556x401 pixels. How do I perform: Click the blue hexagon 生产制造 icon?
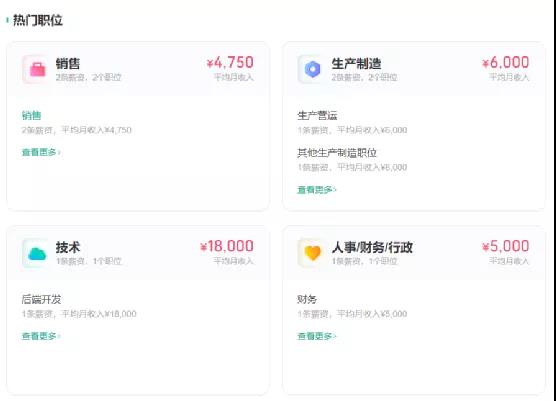[312, 69]
